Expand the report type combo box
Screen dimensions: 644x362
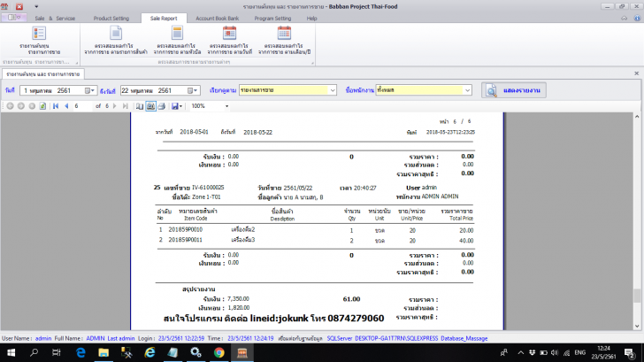point(332,90)
